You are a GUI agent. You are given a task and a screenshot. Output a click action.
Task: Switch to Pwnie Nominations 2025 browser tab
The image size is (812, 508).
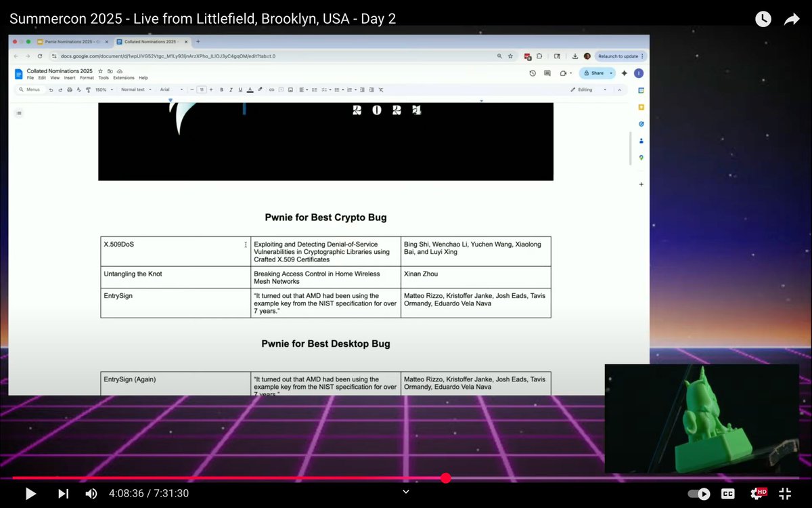(x=72, y=41)
